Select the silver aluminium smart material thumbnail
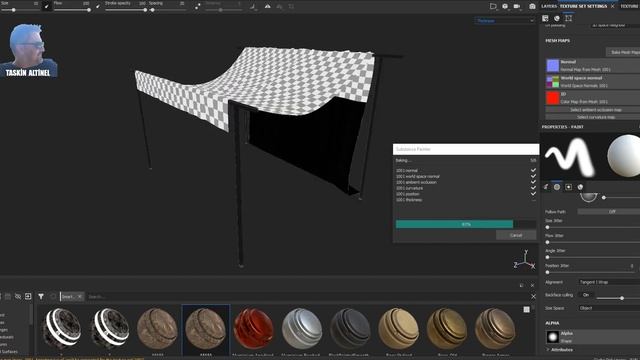 (x=302, y=329)
